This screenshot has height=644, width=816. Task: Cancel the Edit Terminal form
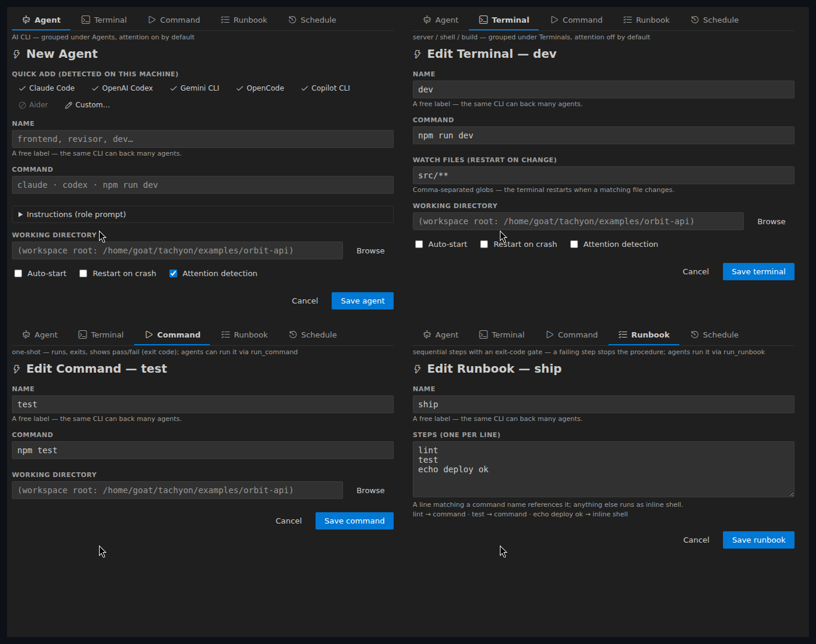point(696,272)
